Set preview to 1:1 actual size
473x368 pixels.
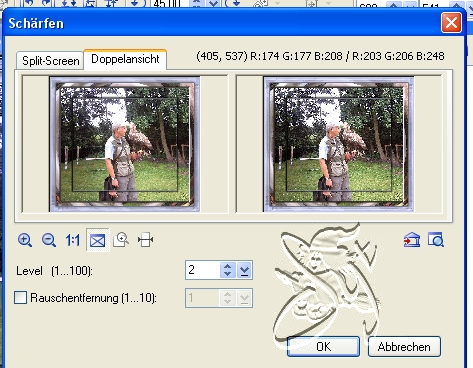73,240
